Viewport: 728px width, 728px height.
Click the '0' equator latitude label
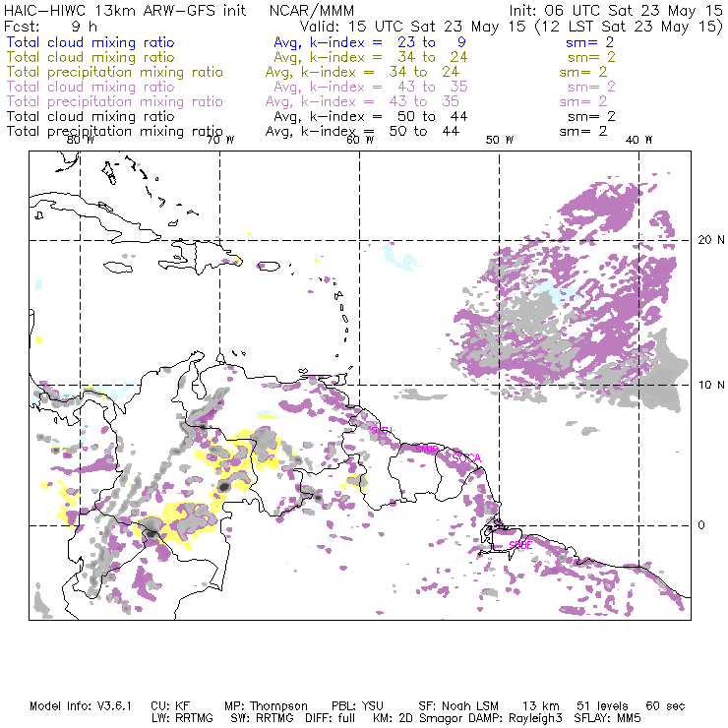701,525
